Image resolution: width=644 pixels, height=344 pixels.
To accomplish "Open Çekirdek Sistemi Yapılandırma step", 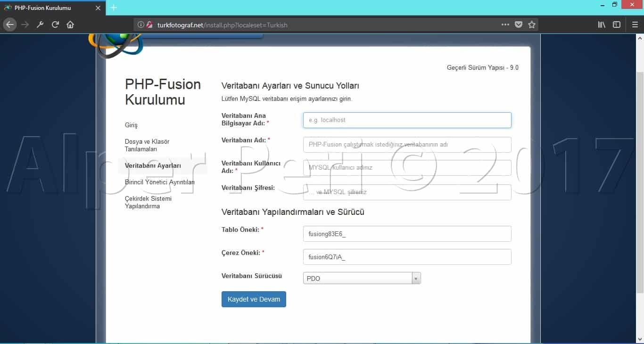I will click(x=148, y=202).
